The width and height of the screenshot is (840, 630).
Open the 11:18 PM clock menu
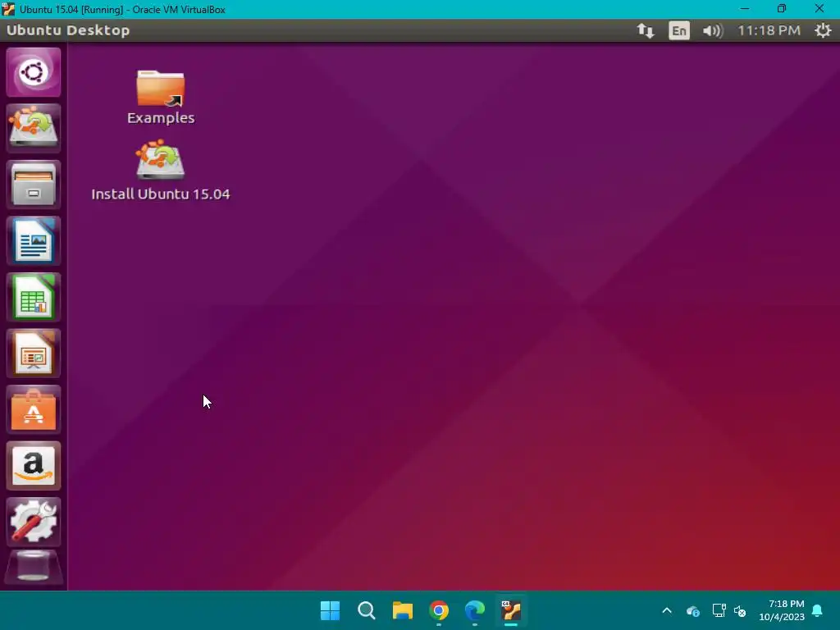click(x=769, y=30)
